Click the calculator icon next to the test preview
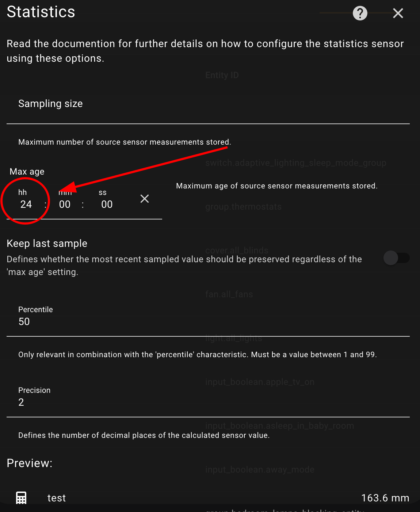420x512 pixels. coord(21,497)
